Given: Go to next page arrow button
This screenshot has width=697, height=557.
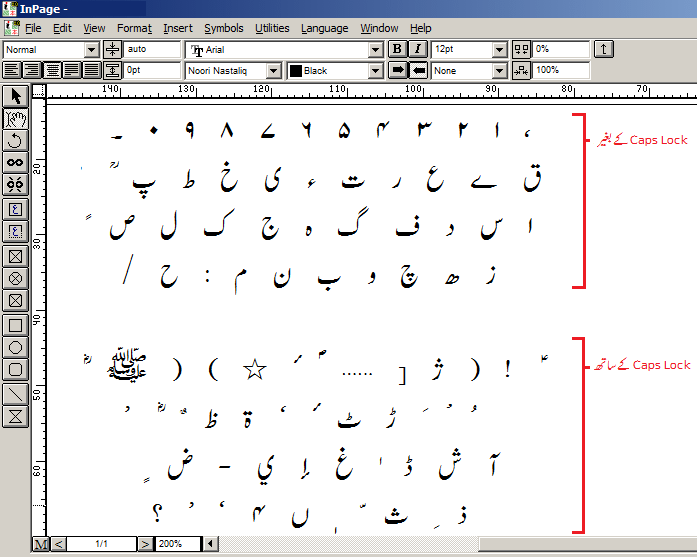Looking at the screenshot, I should 145,543.
